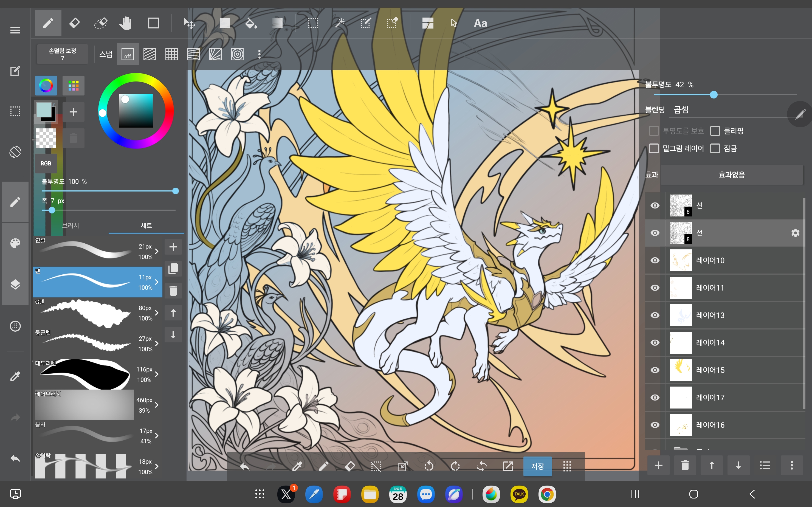Screen dimensions: 812x507
Task: Open Chrome from the taskbar
Action: (x=547, y=494)
